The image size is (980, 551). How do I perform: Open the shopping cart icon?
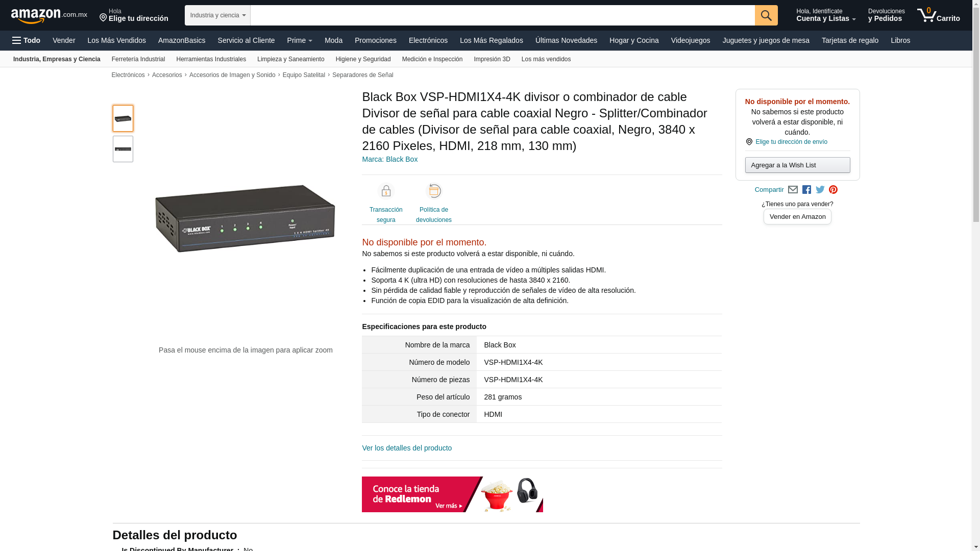pos(938,15)
